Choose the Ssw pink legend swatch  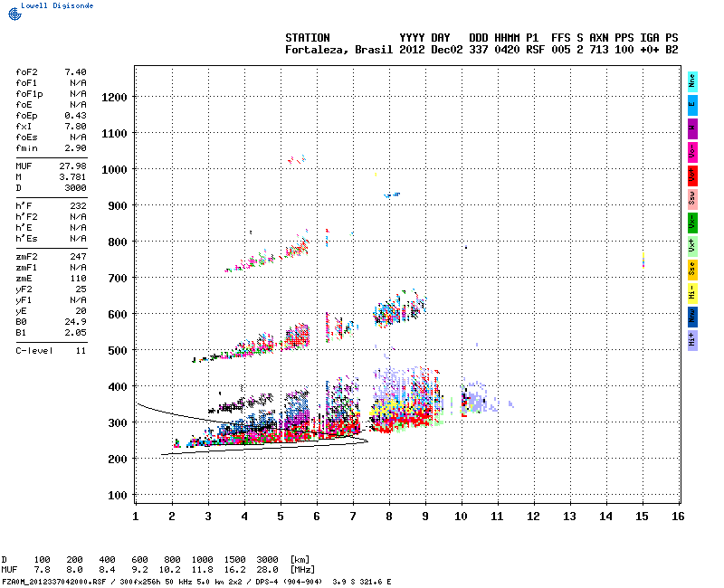(x=692, y=199)
